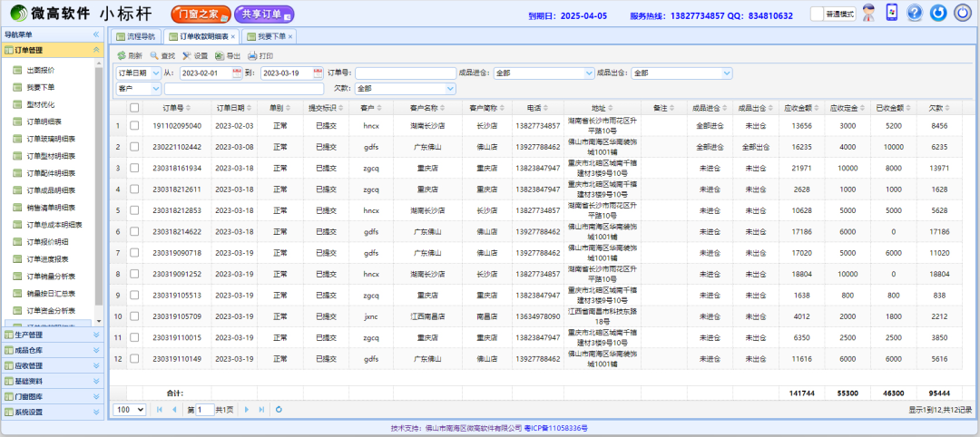
Task: Click the 共享订单 header button
Action: 264,15
